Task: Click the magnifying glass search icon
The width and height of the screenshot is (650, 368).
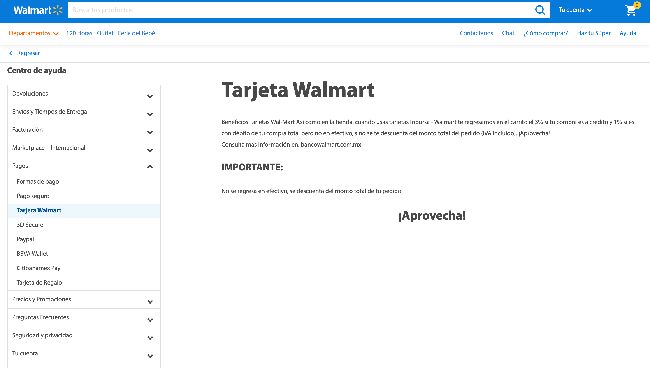Action: click(x=540, y=10)
